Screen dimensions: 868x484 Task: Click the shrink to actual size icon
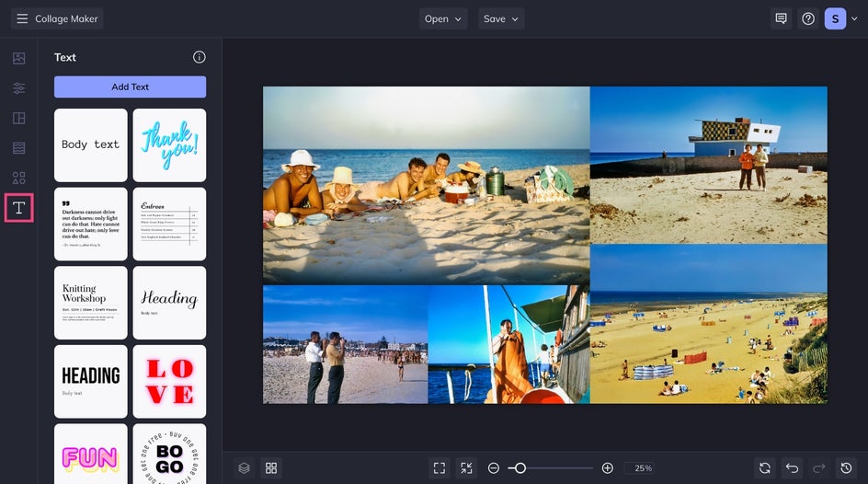tap(467, 468)
